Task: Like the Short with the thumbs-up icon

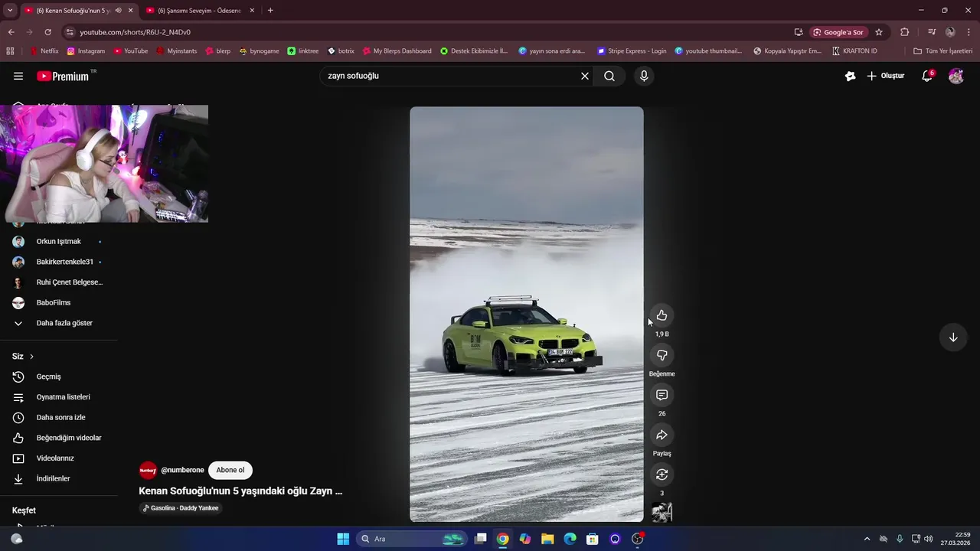Action: [661, 315]
